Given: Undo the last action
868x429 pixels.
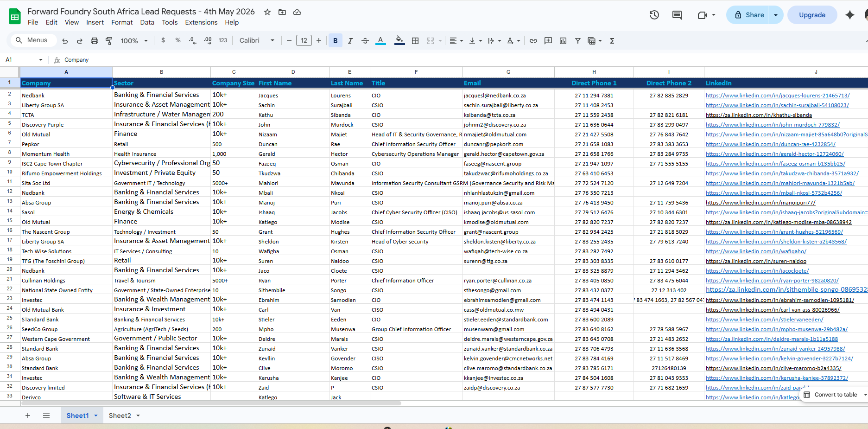Looking at the screenshot, I should [65, 41].
